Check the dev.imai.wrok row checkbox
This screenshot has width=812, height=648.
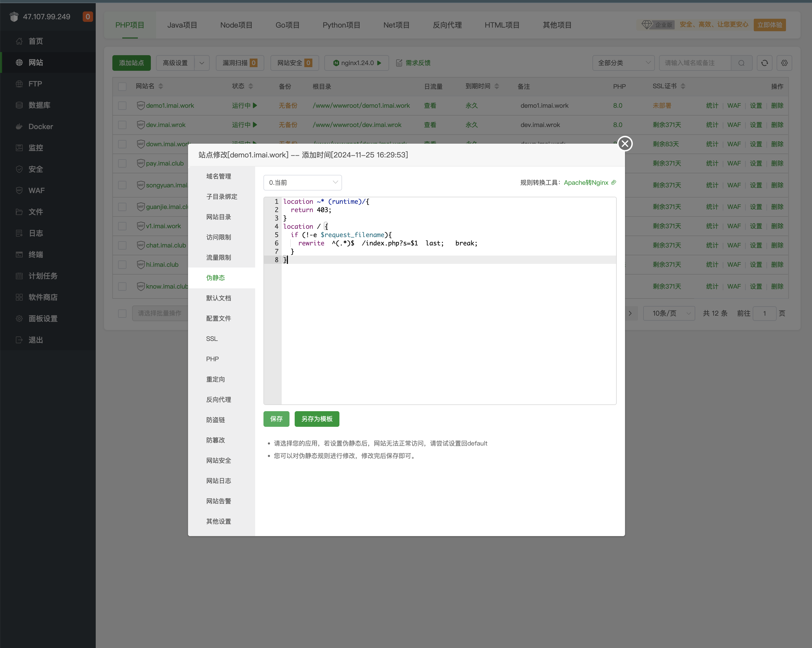click(x=122, y=125)
